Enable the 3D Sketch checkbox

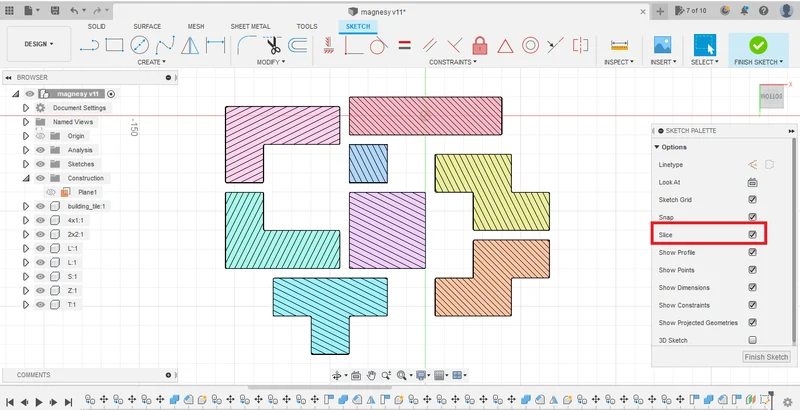pos(753,340)
